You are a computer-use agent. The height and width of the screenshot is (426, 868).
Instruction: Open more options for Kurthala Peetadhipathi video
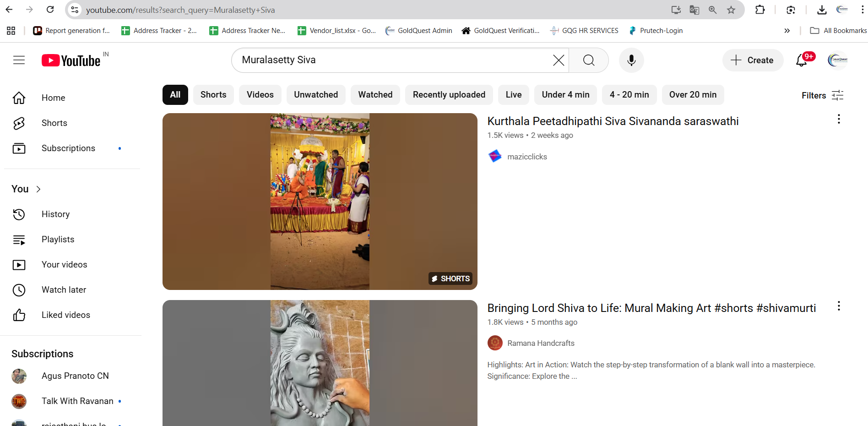[839, 119]
